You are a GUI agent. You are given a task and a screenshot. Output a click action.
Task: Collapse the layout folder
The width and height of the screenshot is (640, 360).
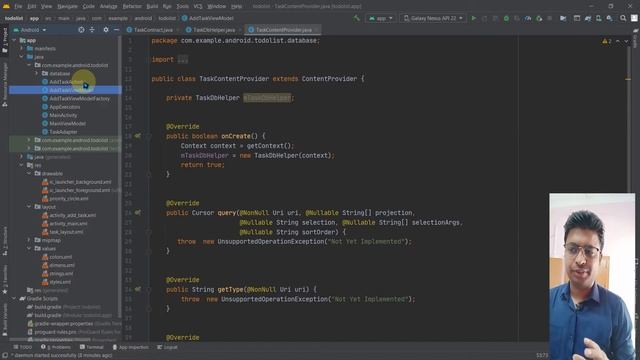[29, 207]
